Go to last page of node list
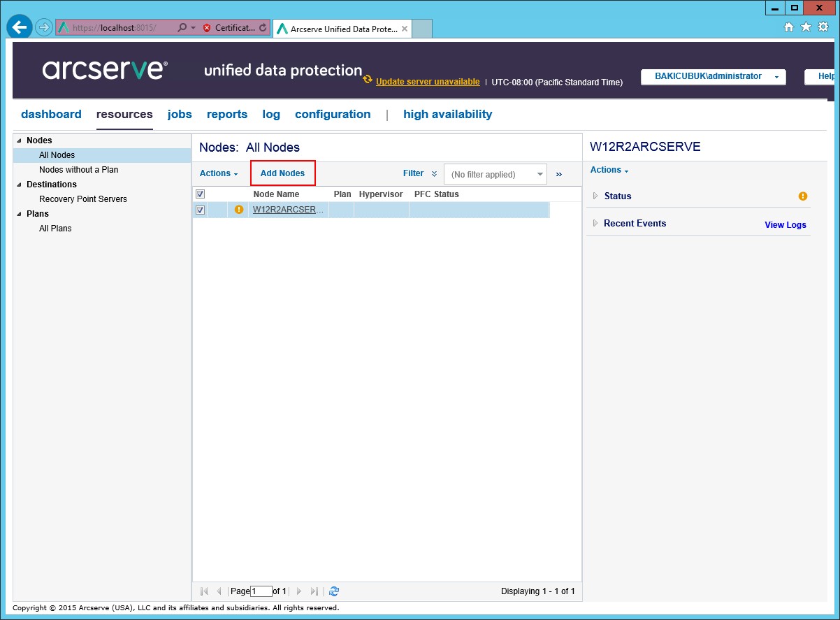Image resolution: width=840 pixels, height=620 pixels. 314,591
